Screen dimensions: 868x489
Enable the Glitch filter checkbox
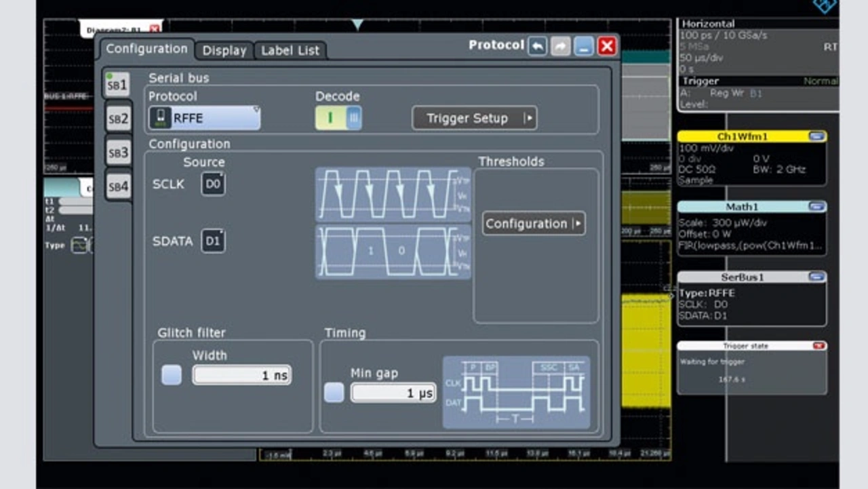pos(172,375)
